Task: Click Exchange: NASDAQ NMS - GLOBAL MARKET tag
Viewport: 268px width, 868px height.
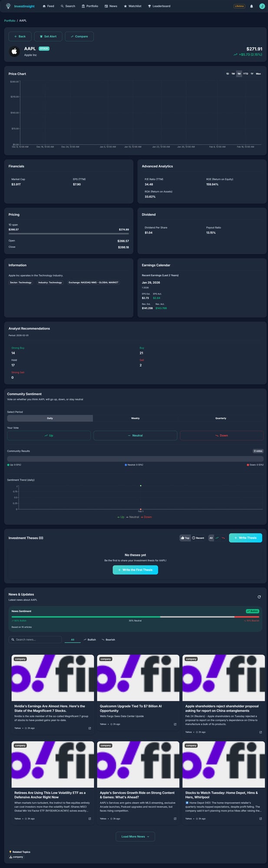Action: click(x=93, y=283)
